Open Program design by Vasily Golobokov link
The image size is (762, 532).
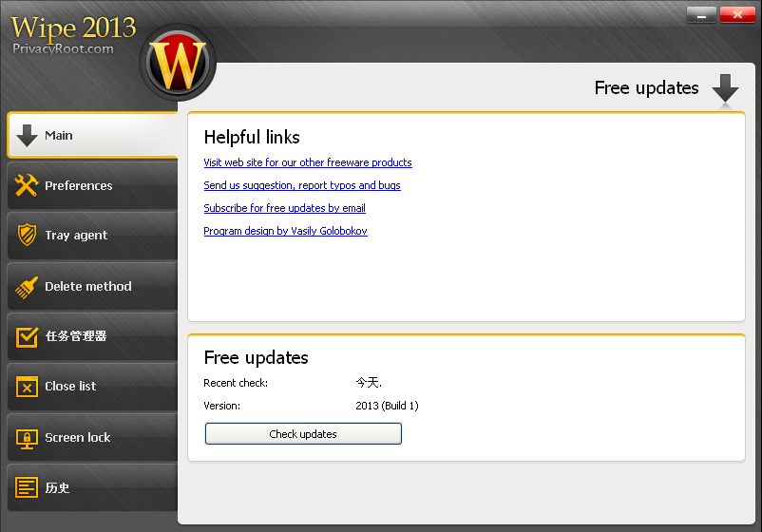[285, 231]
